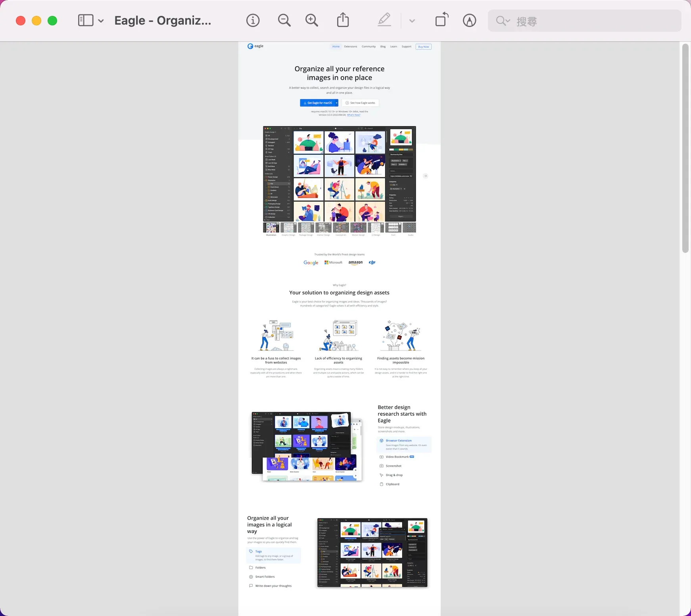Click the next arrow beside hero screenshot
Image resolution: width=691 pixels, height=616 pixels.
[x=425, y=176]
